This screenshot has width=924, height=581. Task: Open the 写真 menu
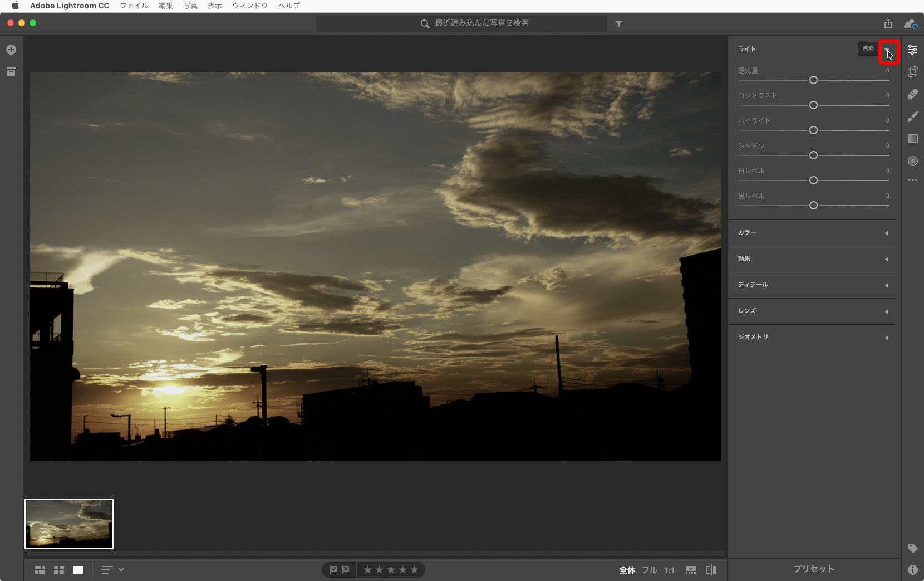coord(190,6)
